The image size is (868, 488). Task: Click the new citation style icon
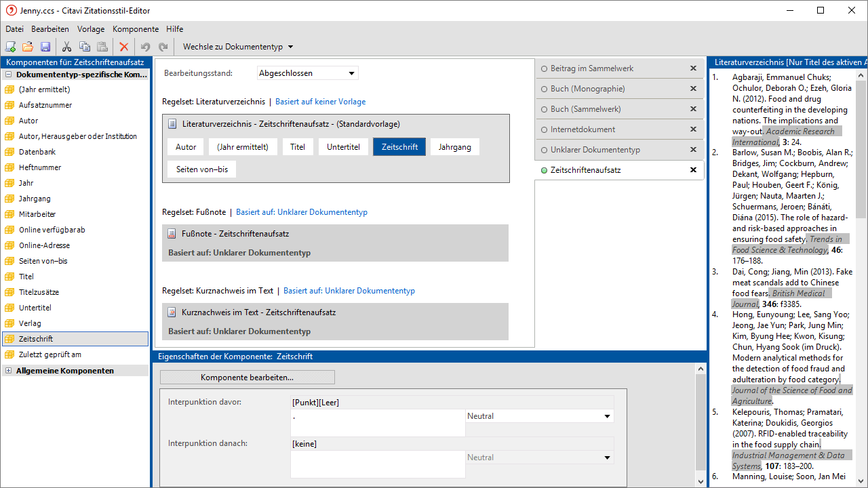pyautogui.click(x=10, y=47)
